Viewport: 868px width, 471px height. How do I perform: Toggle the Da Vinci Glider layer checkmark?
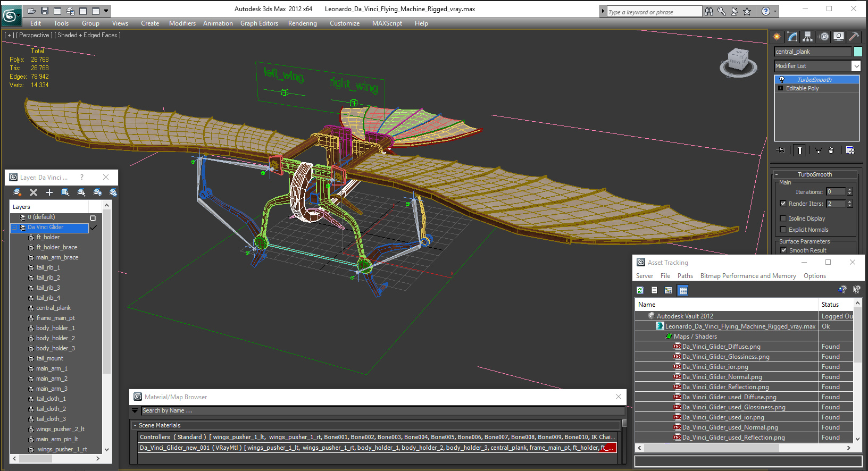[x=94, y=228]
